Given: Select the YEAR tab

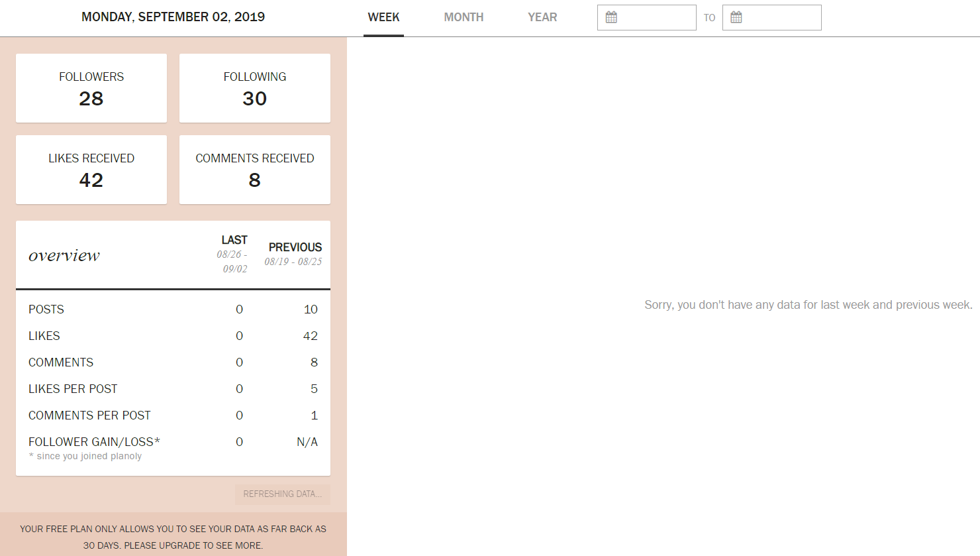Looking at the screenshot, I should coord(542,17).
